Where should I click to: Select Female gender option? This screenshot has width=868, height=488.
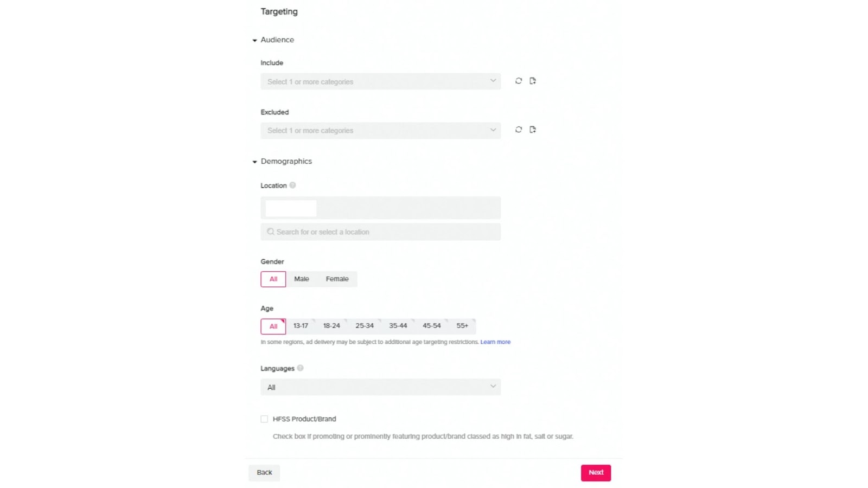(337, 279)
